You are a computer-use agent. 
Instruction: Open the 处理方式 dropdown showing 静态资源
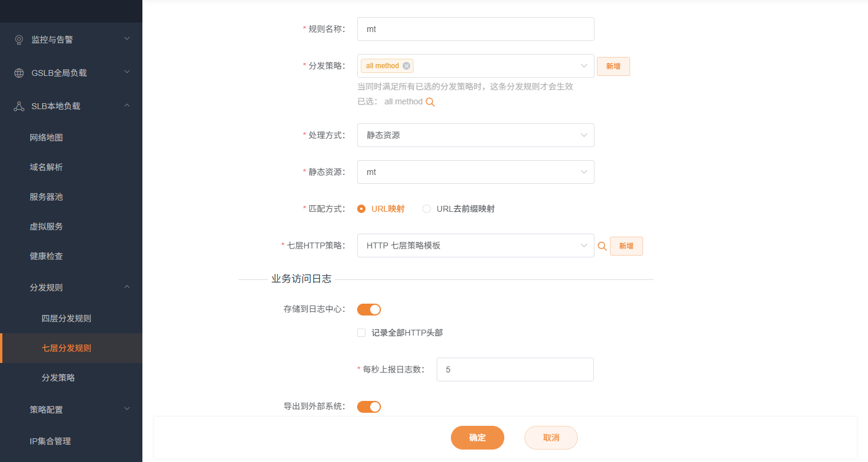tap(475, 135)
